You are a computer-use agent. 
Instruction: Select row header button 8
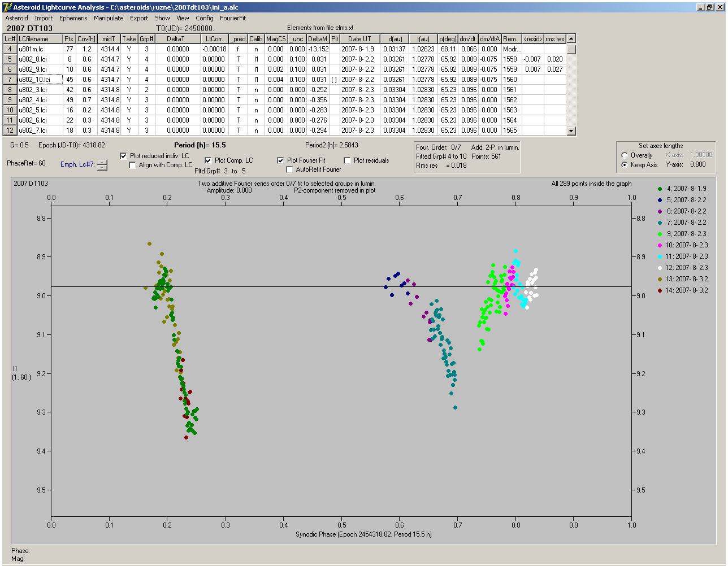point(10,90)
